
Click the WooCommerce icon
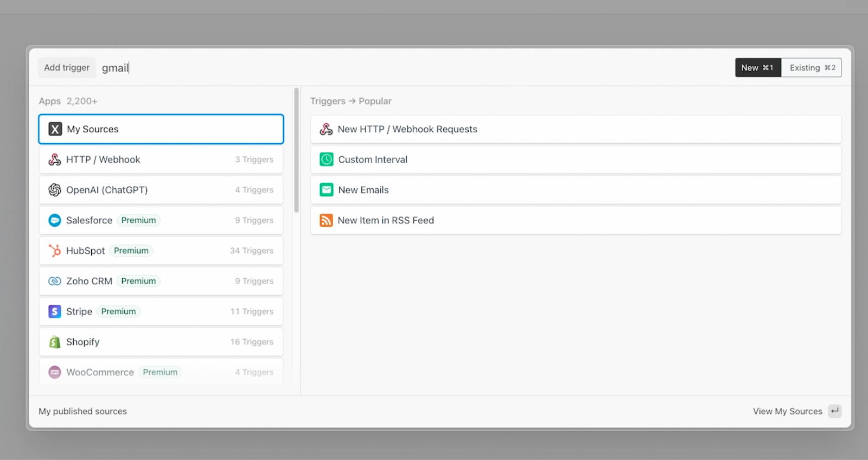(x=55, y=372)
